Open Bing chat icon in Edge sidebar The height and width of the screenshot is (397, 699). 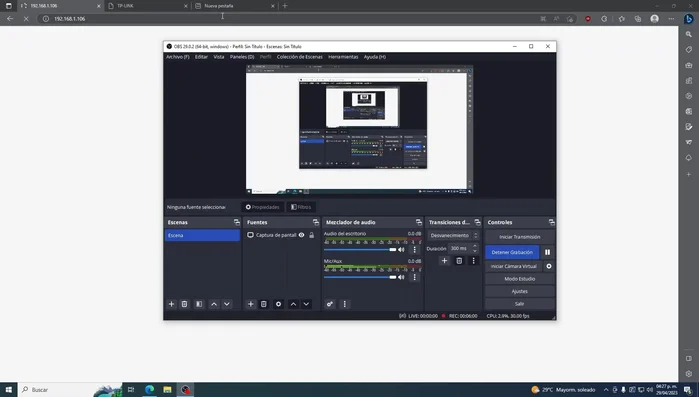click(689, 19)
